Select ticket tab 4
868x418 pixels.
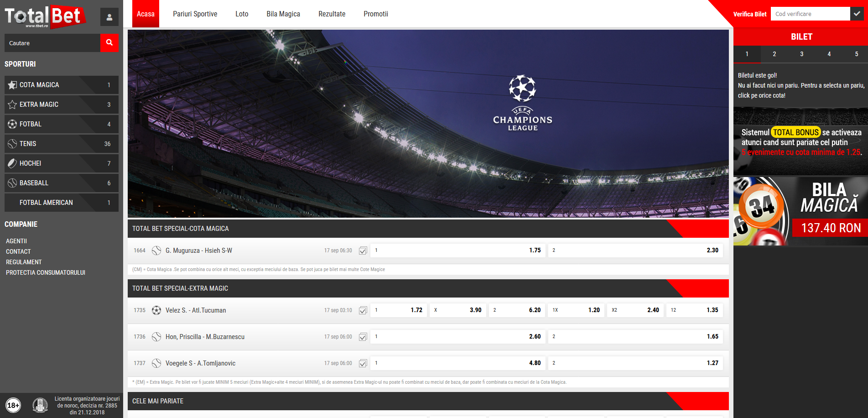[x=829, y=54]
